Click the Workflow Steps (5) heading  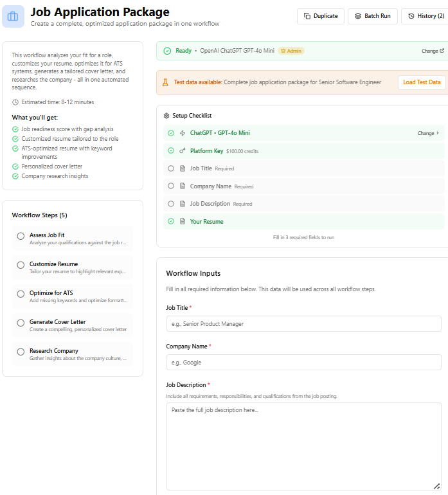39,215
